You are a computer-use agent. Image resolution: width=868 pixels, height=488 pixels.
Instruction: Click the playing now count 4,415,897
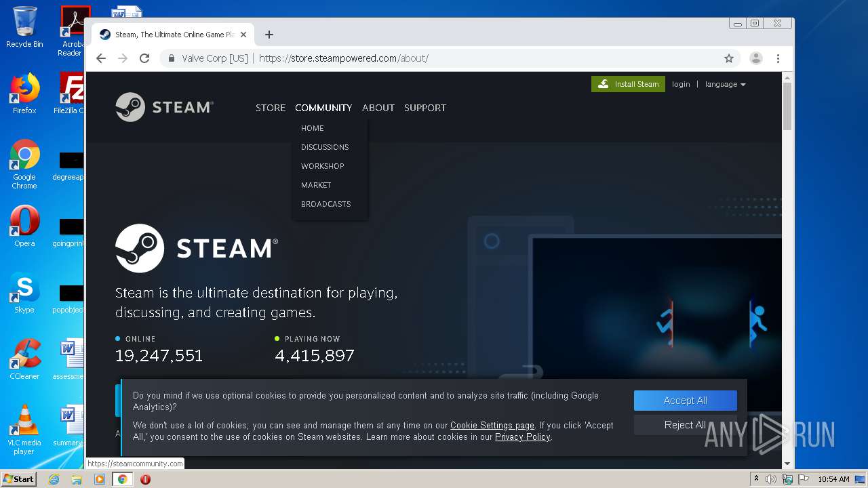315,356
